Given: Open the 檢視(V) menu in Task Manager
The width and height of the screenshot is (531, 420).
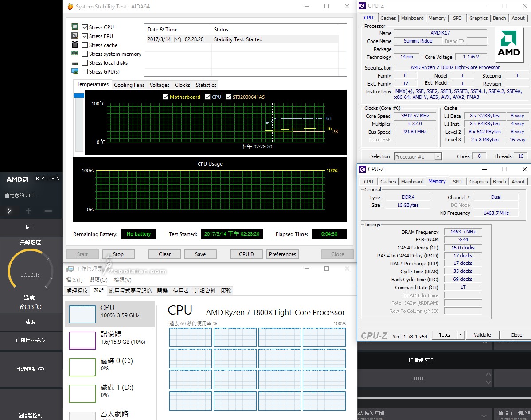Looking at the screenshot, I should (123, 280).
